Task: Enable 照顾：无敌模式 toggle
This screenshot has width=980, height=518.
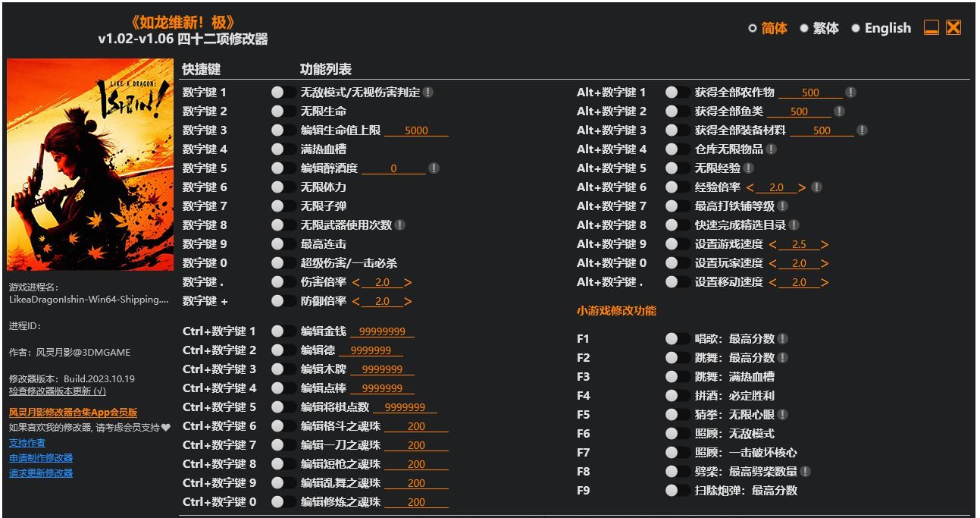Action: click(678, 434)
